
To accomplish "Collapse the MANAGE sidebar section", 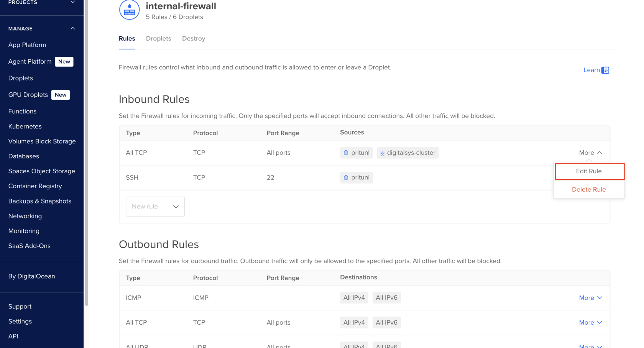I will (73, 28).
